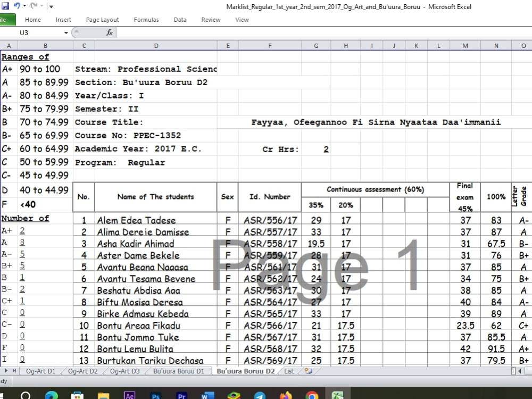Click 'Academic Year: 2017 E.C.' cell
The image size is (532, 399).
138,148
